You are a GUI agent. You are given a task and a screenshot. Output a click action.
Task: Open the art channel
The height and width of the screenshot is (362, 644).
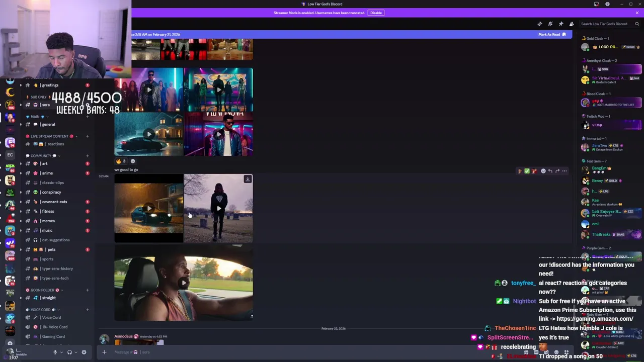coord(56,163)
